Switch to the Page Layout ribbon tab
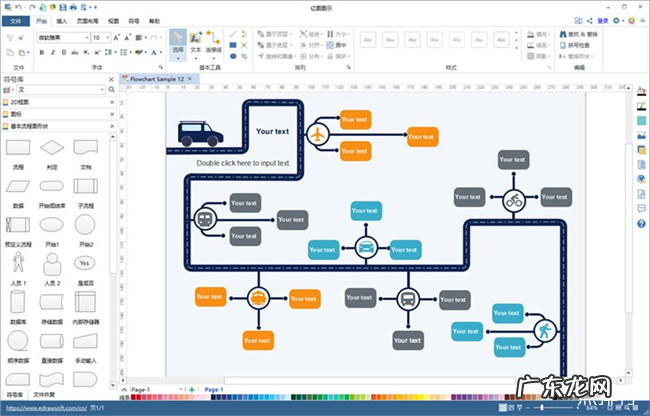The width and height of the screenshot is (650, 416). pyautogui.click(x=87, y=20)
